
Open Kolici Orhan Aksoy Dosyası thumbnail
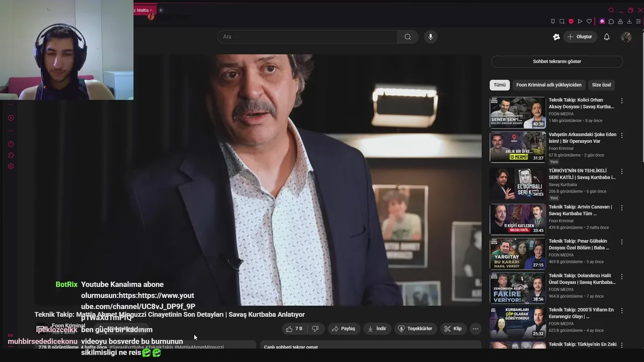pyautogui.click(x=517, y=113)
